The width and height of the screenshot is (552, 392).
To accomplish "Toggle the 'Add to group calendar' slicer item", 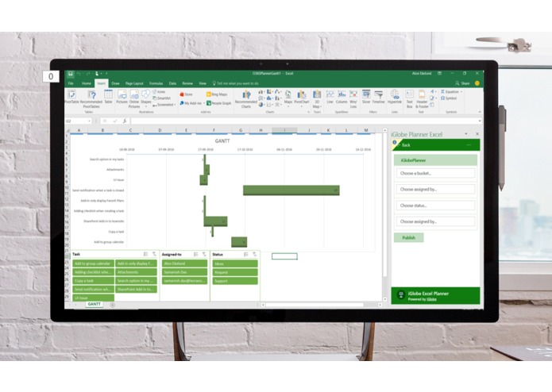I will [x=93, y=263].
